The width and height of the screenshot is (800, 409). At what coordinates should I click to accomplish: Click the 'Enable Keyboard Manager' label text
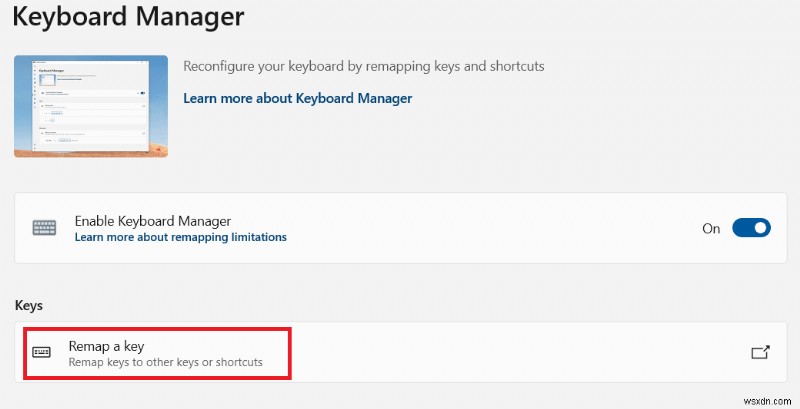click(x=153, y=221)
